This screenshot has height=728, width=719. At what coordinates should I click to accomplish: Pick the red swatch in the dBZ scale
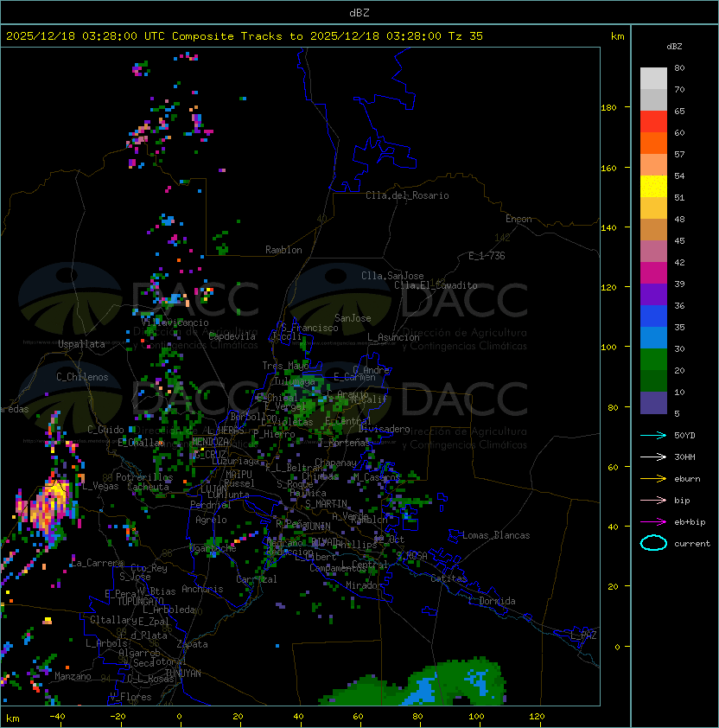tap(653, 121)
